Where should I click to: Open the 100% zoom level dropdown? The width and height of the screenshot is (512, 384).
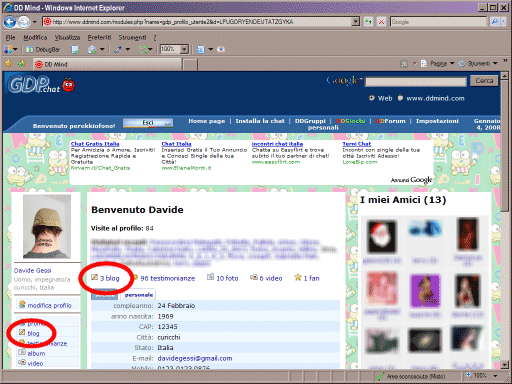(184, 49)
